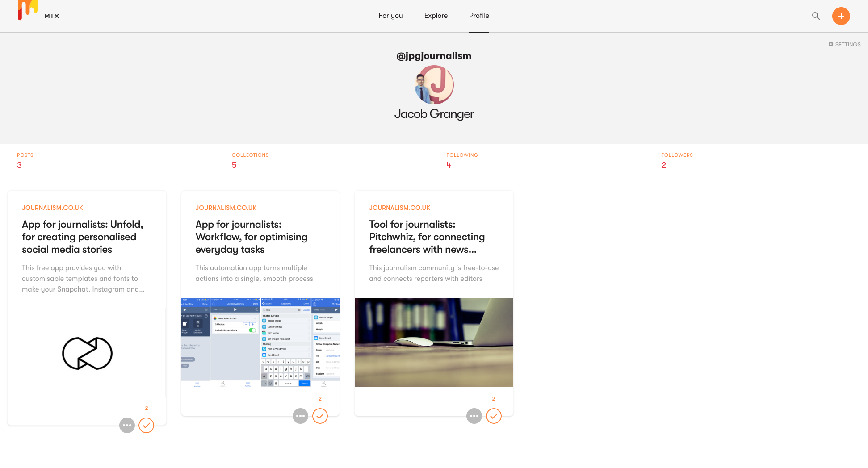Click JOURNALISM.CO.UK source on the Pitchwhiz card
The height and width of the screenshot is (468, 868).
[x=399, y=208]
